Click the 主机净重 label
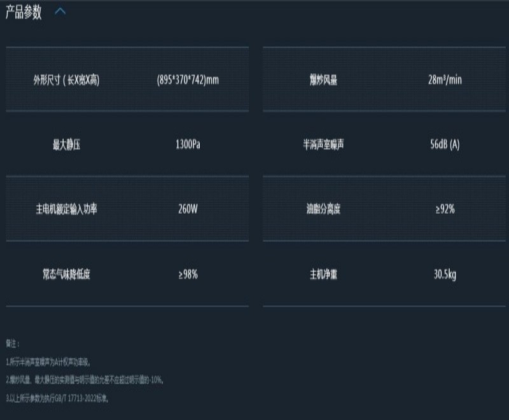509x420 pixels. [x=323, y=274]
